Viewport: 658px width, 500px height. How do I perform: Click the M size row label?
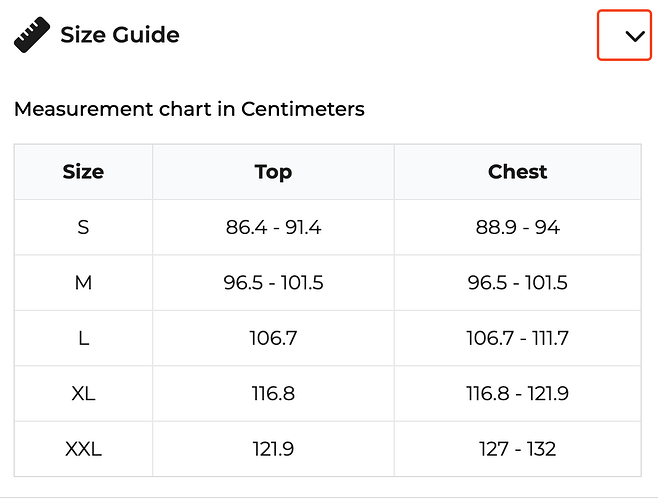pyautogui.click(x=83, y=283)
